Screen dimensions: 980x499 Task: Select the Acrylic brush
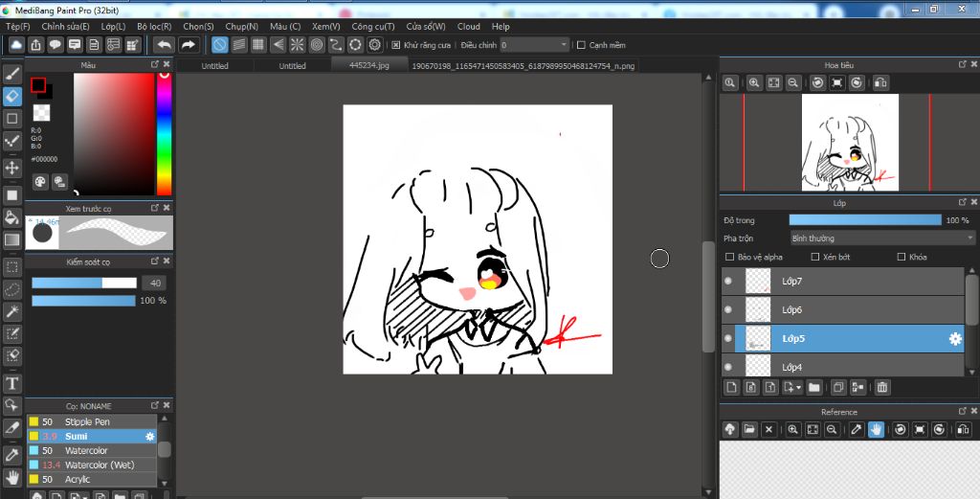click(x=91, y=479)
